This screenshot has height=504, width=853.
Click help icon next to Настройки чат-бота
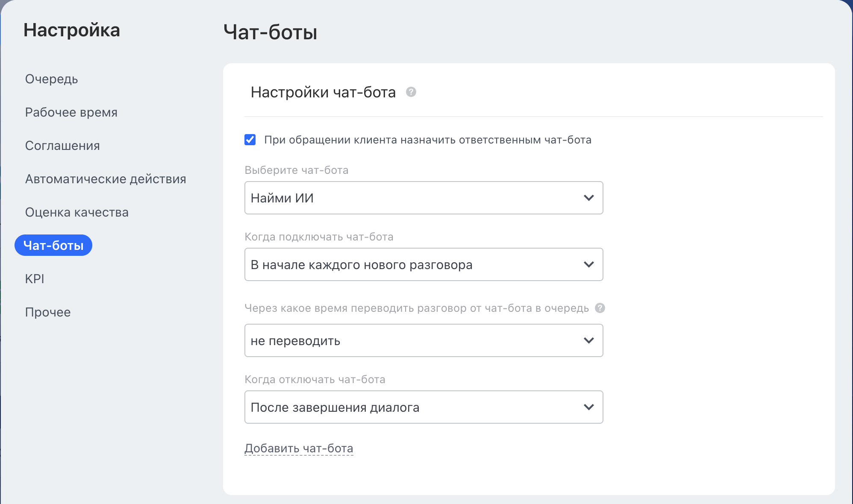[x=411, y=92]
